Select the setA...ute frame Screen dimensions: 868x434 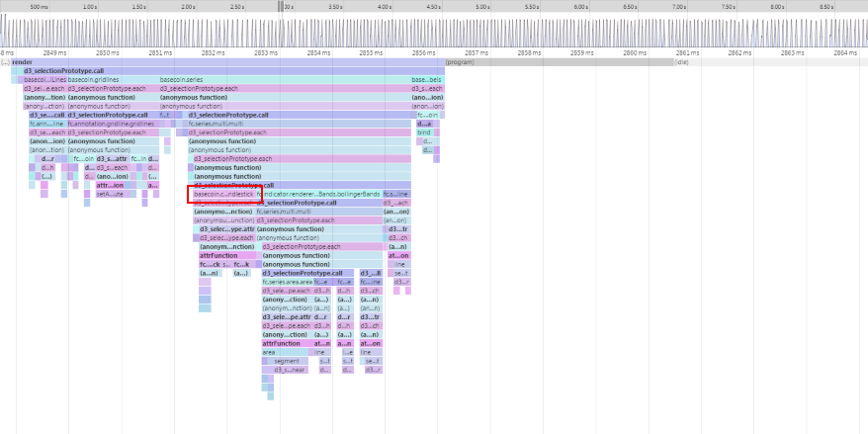pyautogui.click(x=109, y=194)
